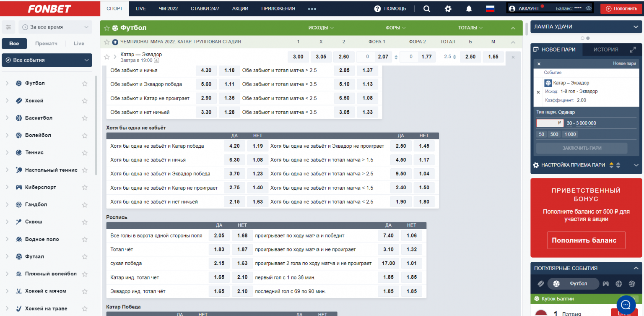Collapse the Лампа удачи panel
The image size is (644, 316).
click(x=636, y=27)
